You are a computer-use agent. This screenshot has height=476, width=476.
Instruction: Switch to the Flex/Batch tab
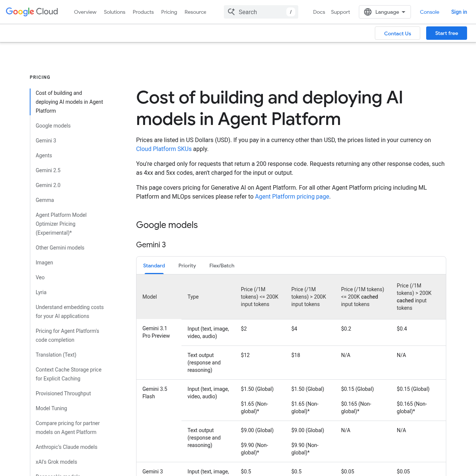[222, 266]
